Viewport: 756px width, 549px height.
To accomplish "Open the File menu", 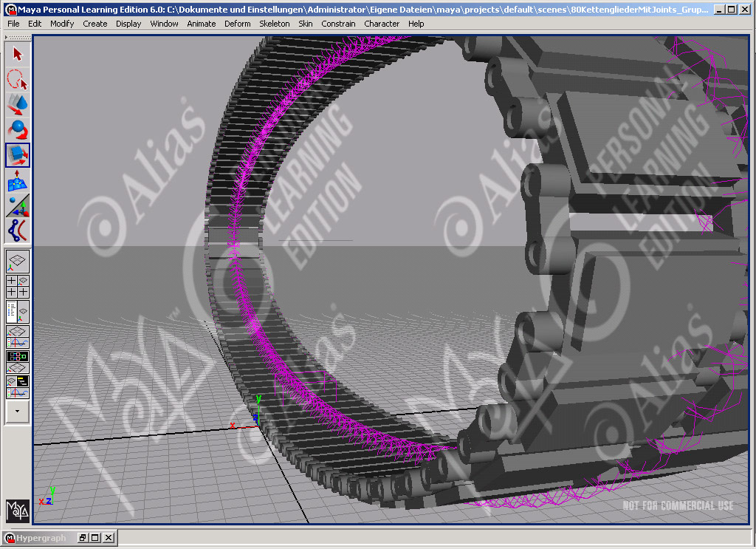I will coord(13,24).
